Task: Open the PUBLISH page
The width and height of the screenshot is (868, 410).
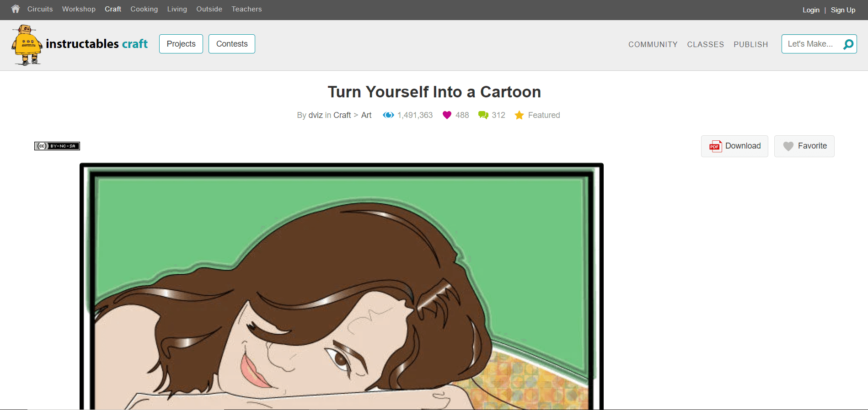Action: click(x=750, y=44)
